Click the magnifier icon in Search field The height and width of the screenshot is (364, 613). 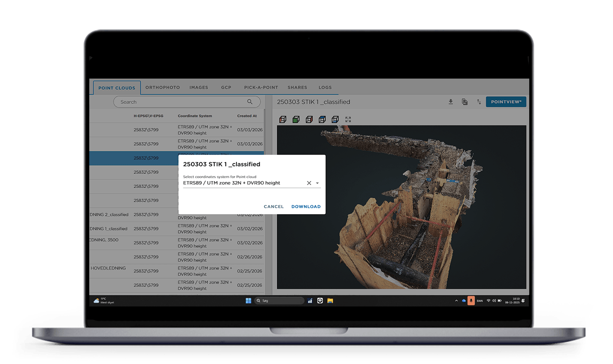250,102
